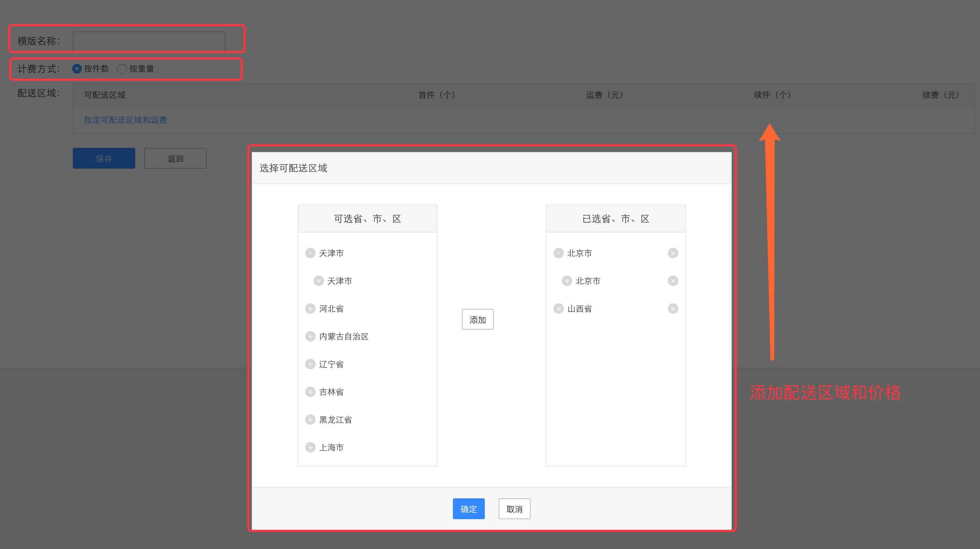Expand 河北省 in available regions
Screen dimensions: 980x549
310,309
